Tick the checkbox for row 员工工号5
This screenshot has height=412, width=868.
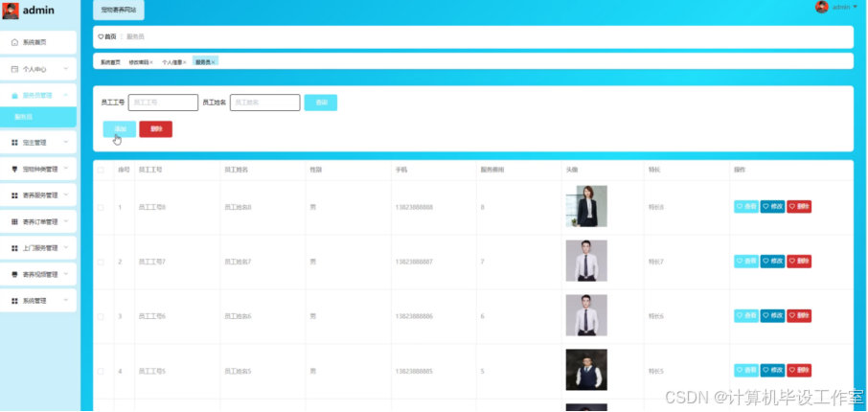101,371
